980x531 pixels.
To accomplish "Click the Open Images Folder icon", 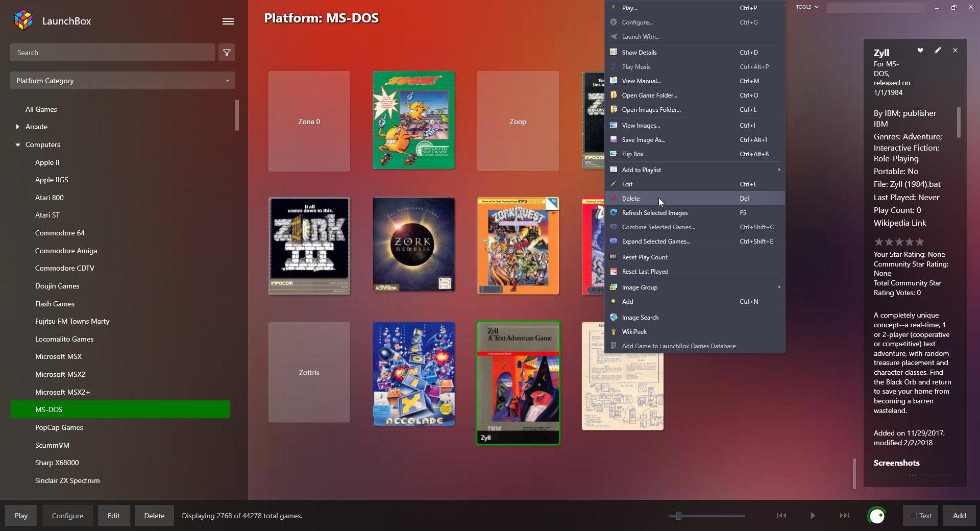I will click(x=614, y=109).
